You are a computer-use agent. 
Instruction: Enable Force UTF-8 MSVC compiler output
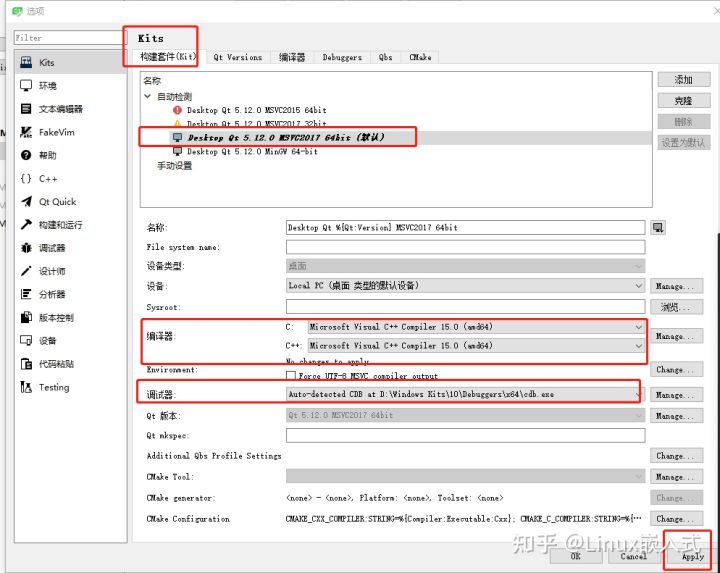coord(290,375)
